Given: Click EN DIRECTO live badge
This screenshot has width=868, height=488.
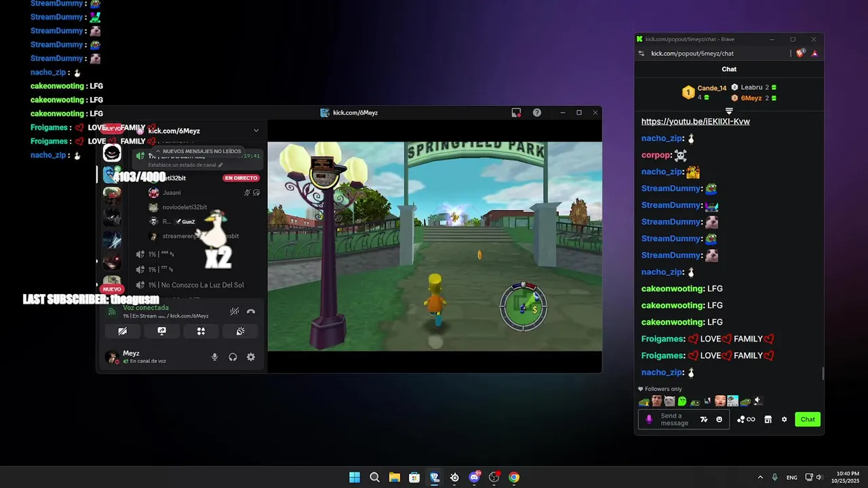Looking at the screenshot, I should coord(241,178).
